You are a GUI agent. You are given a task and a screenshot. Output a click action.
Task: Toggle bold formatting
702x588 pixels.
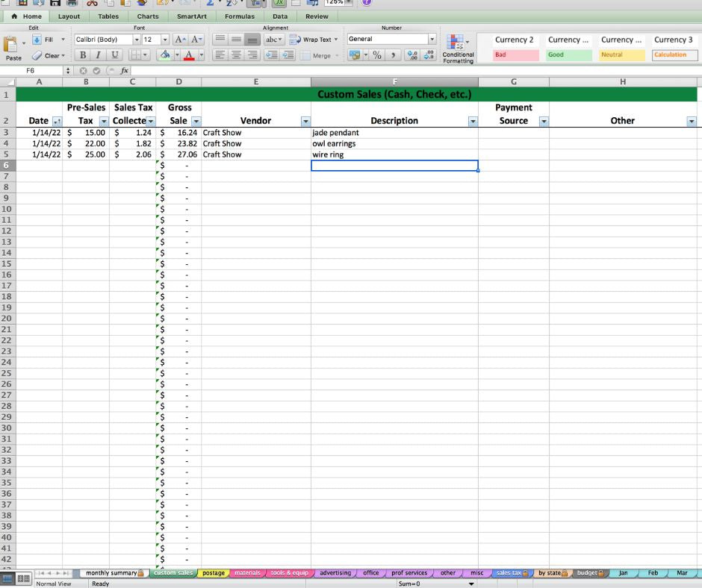click(x=82, y=55)
